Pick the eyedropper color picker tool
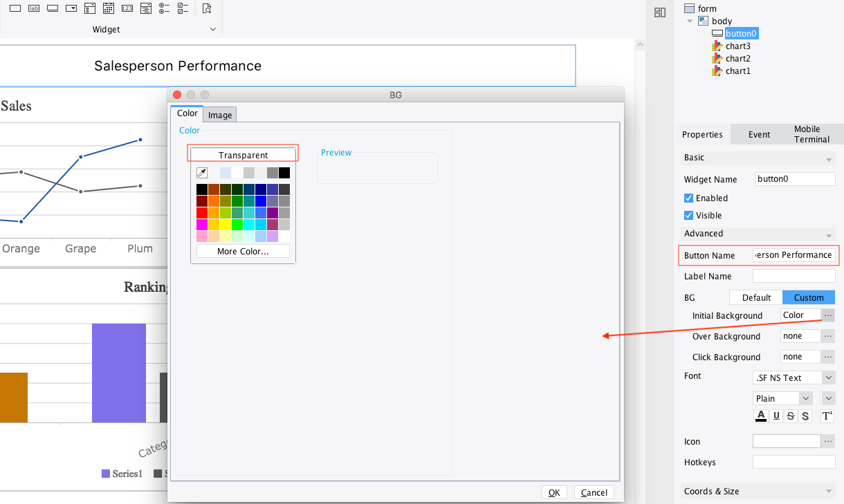The width and height of the screenshot is (844, 504). coord(202,173)
